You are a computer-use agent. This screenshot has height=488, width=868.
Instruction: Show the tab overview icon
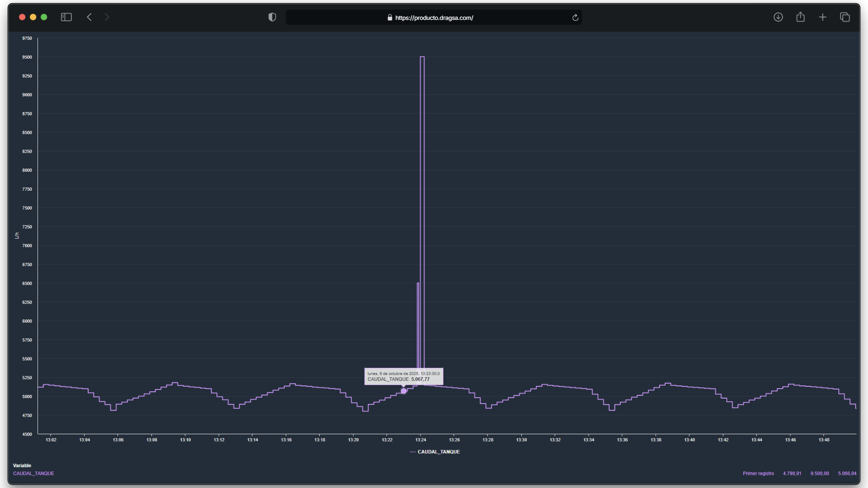[x=845, y=17]
